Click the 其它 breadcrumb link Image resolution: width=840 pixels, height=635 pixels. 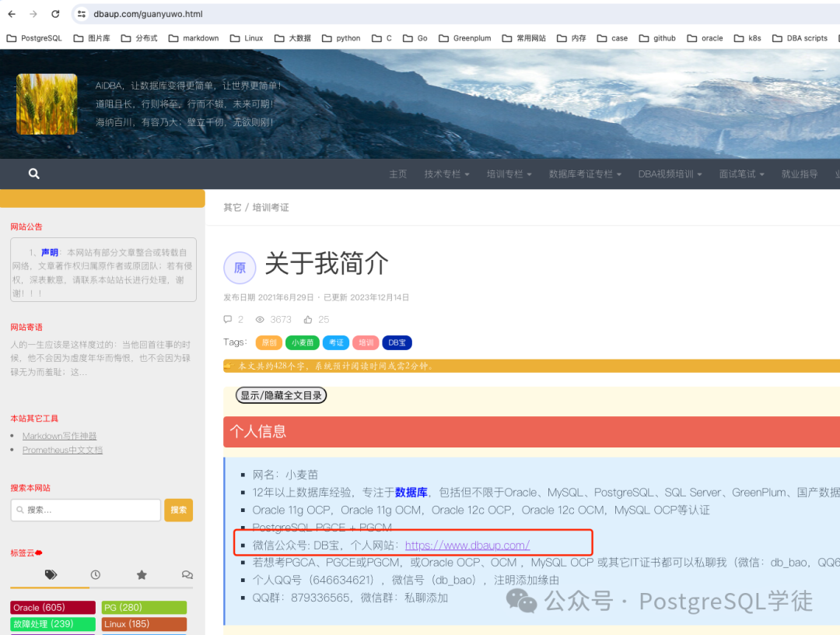pyautogui.click(x=232, y=207)
